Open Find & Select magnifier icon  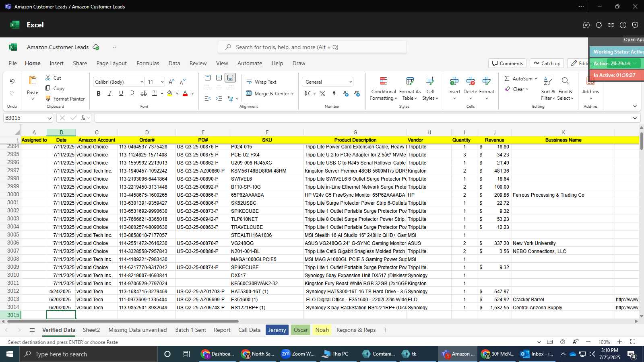click(565, 81)
